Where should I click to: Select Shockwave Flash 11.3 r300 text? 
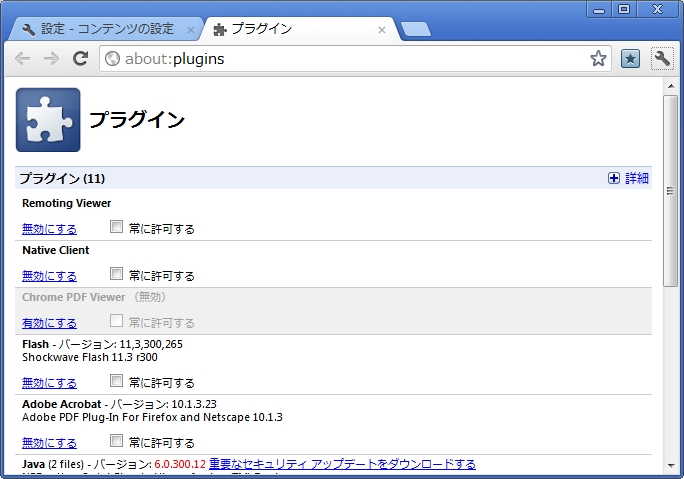[x=89, y=357]
